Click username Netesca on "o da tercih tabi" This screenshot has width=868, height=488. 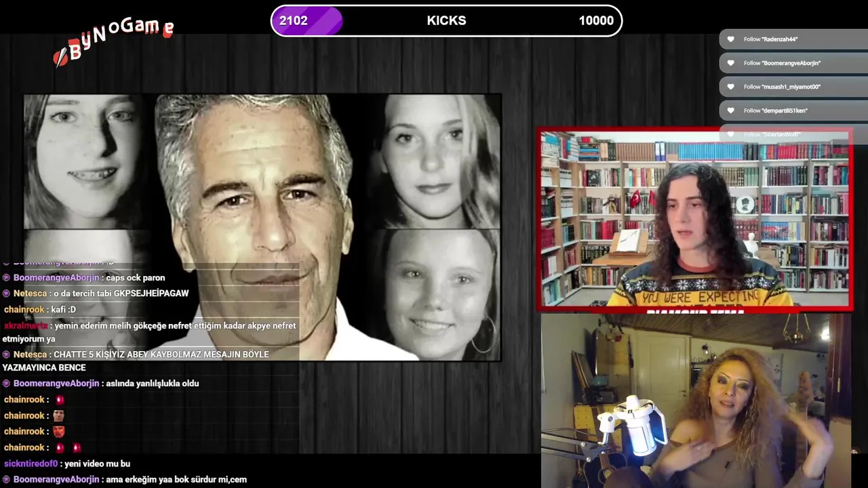30,293
